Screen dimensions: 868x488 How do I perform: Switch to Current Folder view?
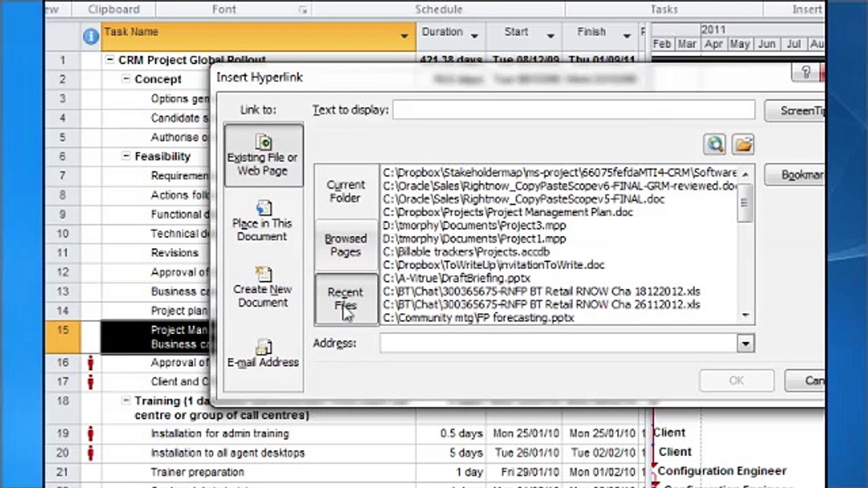click(x=346, y=191)
